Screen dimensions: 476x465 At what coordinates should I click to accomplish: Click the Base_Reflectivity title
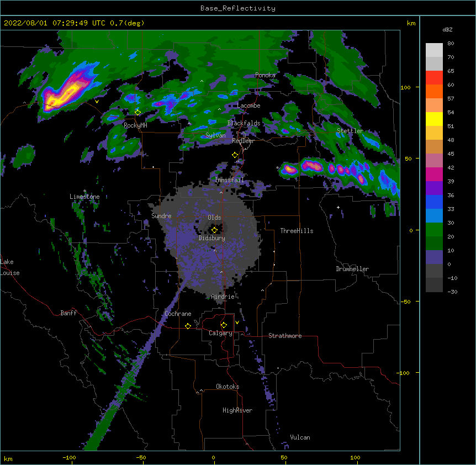pos(238,8)
